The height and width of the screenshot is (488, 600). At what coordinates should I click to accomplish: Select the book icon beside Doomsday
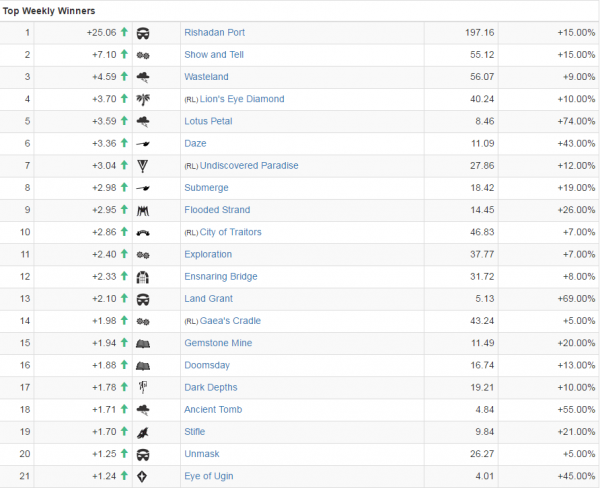144,365
